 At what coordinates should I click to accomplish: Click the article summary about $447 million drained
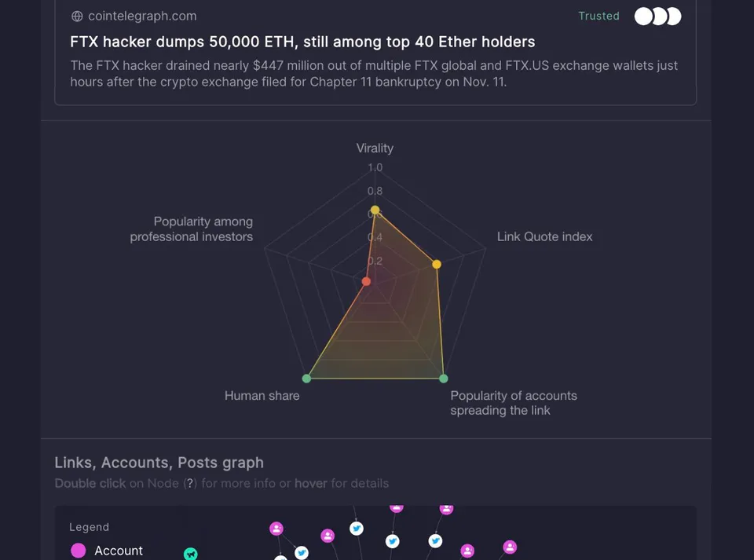coord(374,74)
